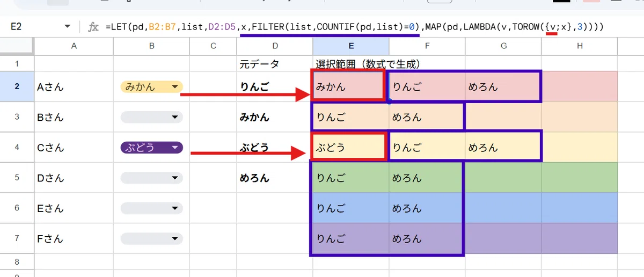This screenshot has width=644, height=277.
Task: Click cell containing Fさん
Action: pos(74,238)
